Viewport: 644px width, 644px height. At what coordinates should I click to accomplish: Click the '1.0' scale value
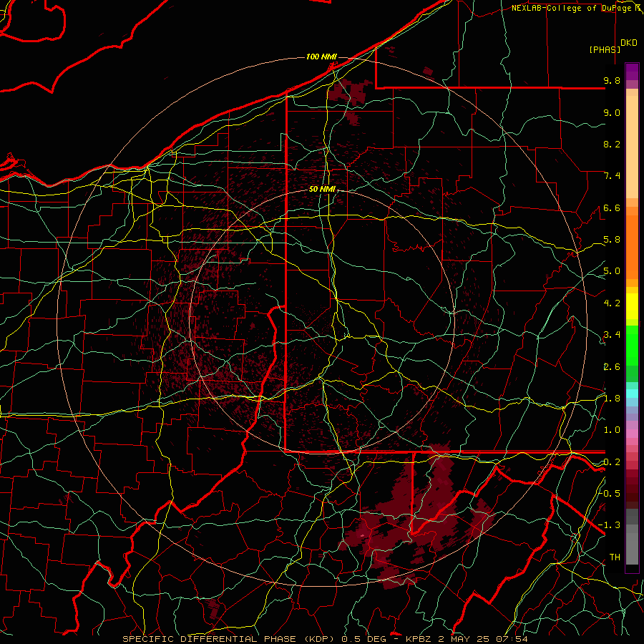[612, 430]
